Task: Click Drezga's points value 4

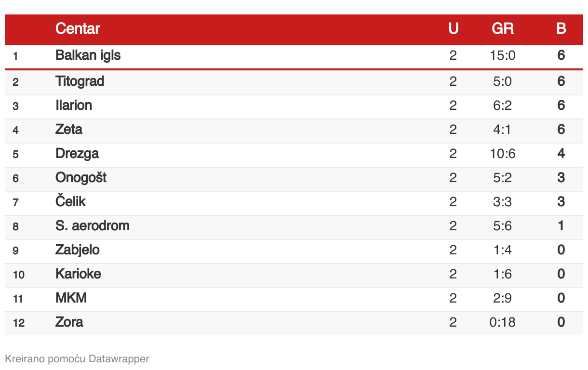Action: tap(561, 154)
